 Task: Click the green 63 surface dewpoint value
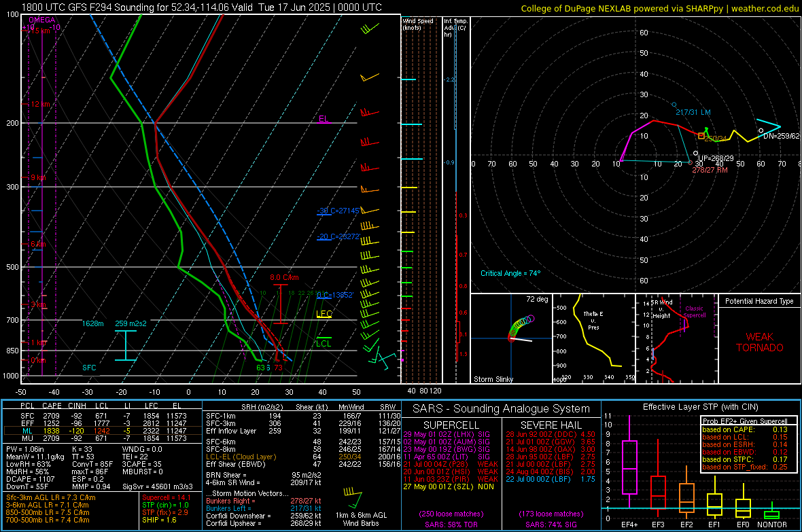point(260,368)
